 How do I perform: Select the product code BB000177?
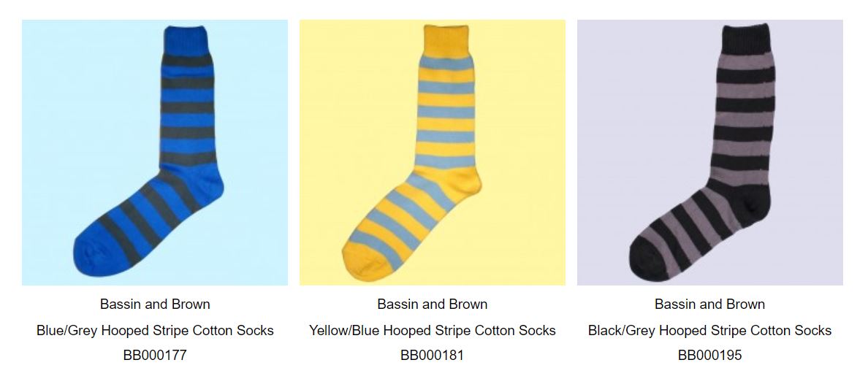coord(155,355)
